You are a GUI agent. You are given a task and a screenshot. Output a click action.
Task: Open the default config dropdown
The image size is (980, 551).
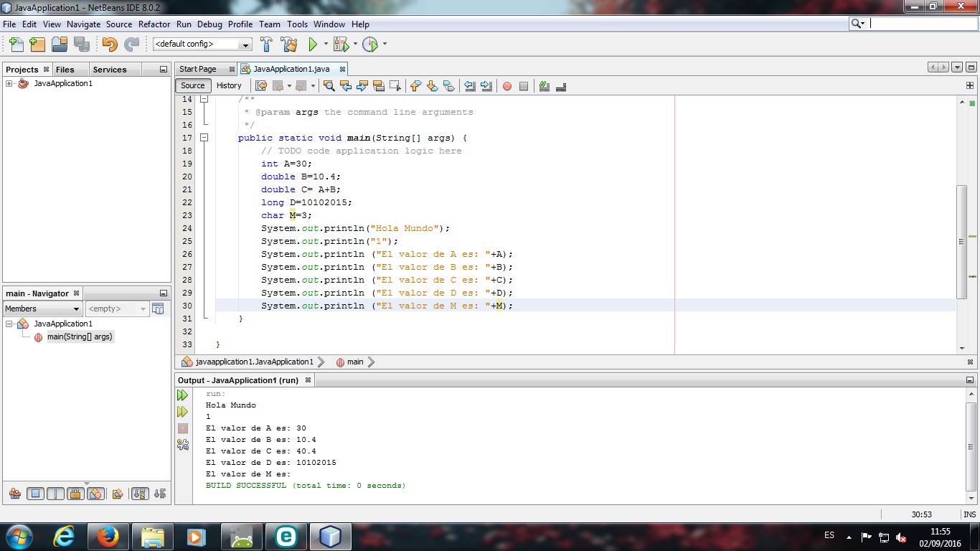point(244,44)
